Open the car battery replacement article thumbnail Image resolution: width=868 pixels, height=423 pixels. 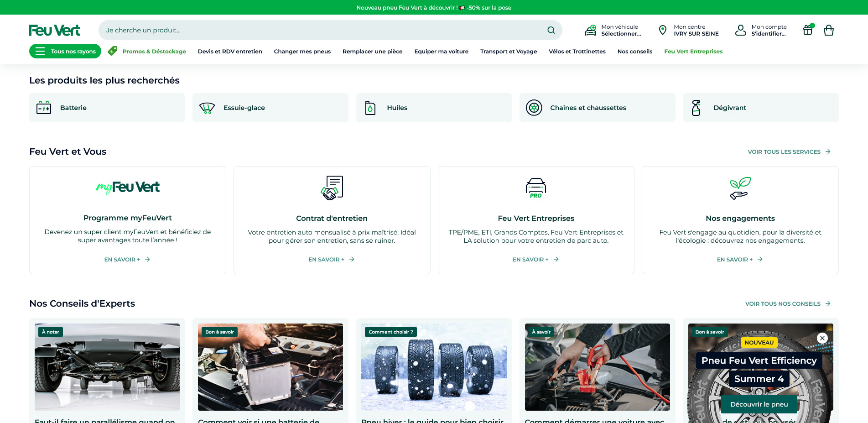(x=270, y=367)
